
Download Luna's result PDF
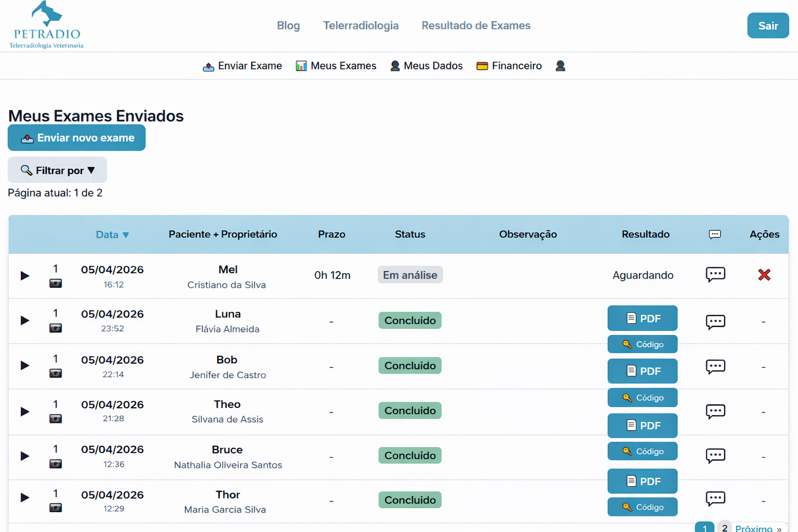(642, 318)
